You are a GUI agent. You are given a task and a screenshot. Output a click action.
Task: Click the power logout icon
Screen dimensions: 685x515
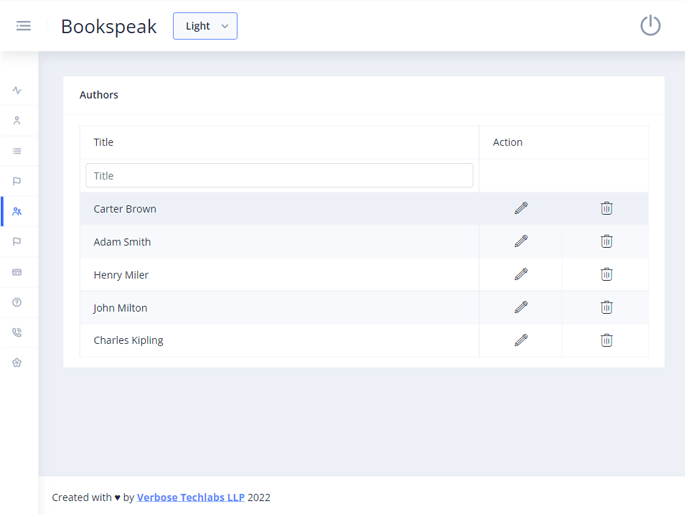pyautogui.click(x=650, y=25)
